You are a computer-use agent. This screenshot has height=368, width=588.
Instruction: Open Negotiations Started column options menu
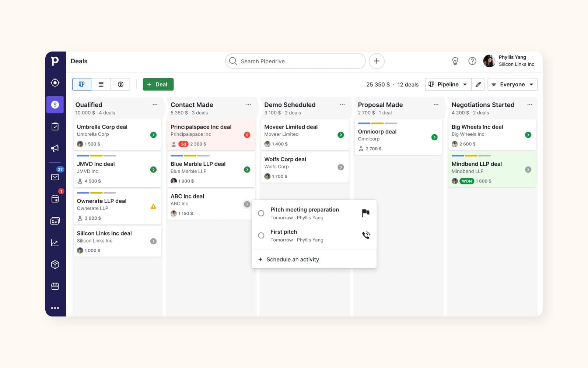[529, 105]
